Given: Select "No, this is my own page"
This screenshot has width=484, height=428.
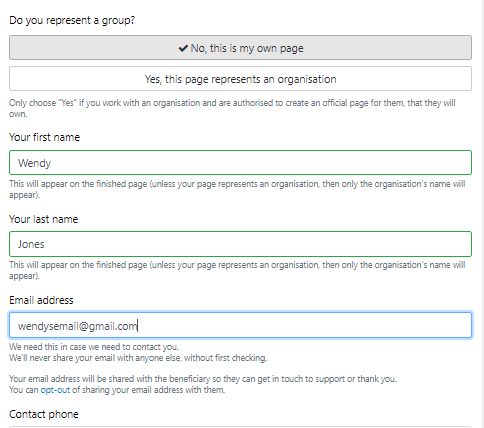Looking at the screenshot, I should coord(240,48).
